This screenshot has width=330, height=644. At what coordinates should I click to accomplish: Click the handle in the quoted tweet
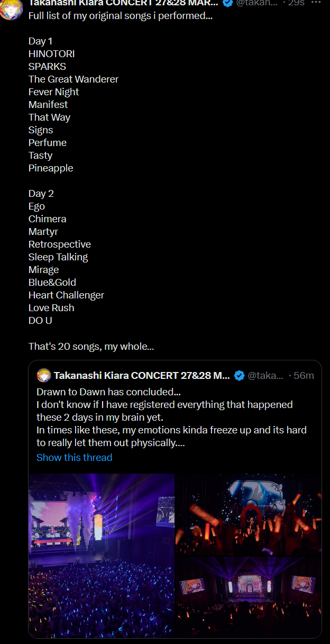(265, 376)
